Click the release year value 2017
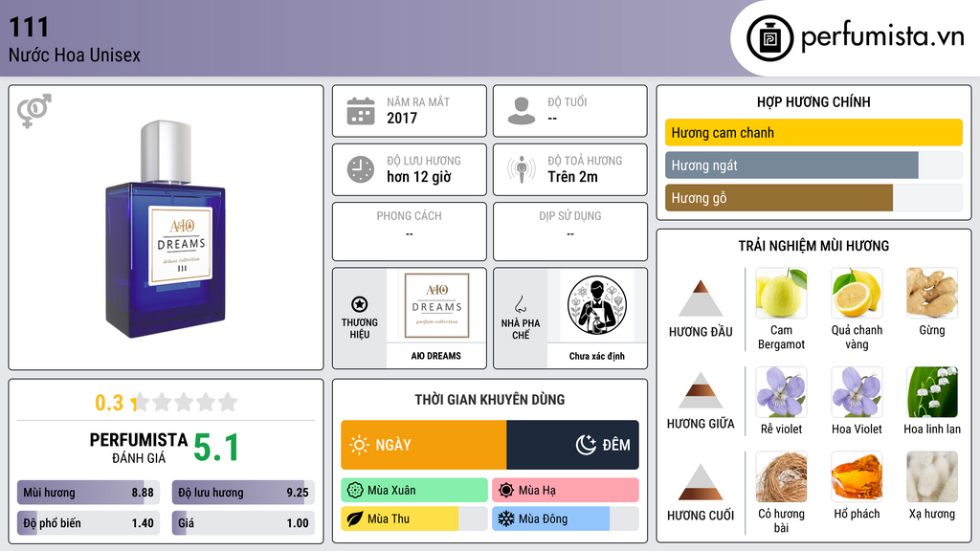The width and height of the screenshot is (980, 551). pyautogui.click(x=402, y=118)
